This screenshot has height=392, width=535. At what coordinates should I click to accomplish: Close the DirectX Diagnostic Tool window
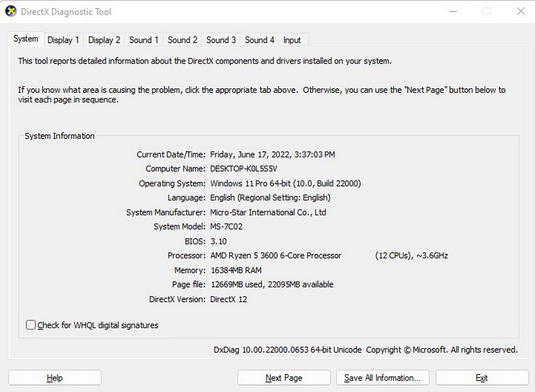coord(520,11)
